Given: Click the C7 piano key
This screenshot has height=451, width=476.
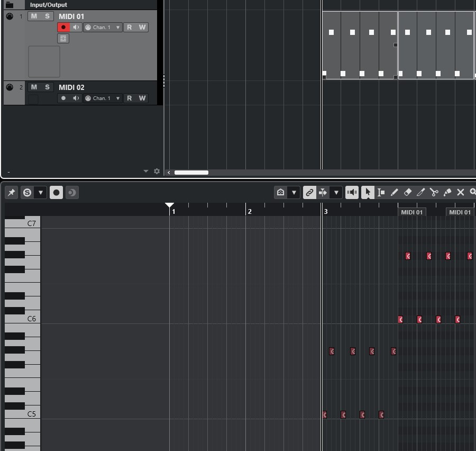Looking at the screenshot, I should 22,223.
